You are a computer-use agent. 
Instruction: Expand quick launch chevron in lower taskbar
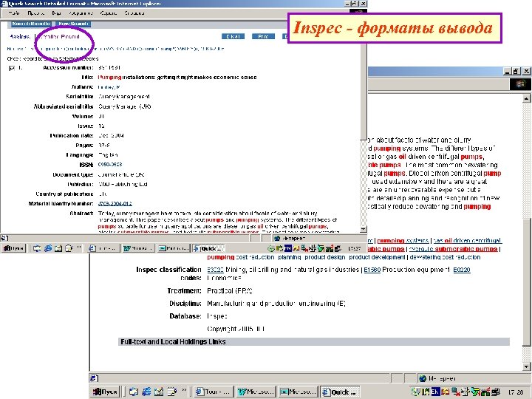(184, 390)
